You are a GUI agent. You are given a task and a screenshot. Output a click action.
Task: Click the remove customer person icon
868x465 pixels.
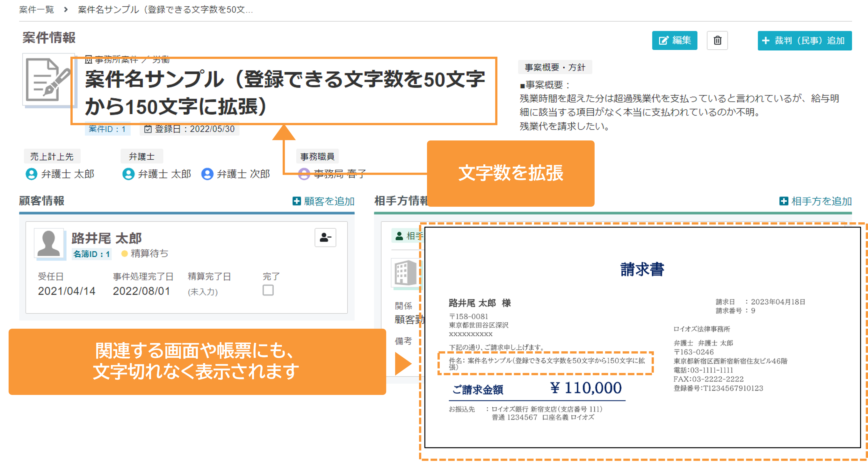coord(325,237)
